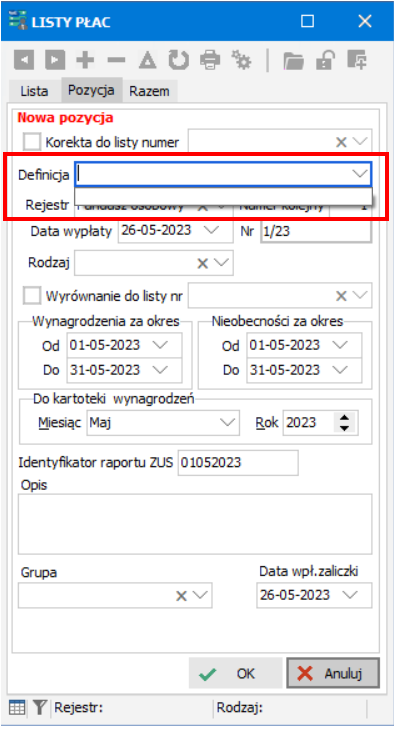Screen dimensions: 395x729
Task: Refresh list with circular arrow icon
Action: [x=178, y=60]
